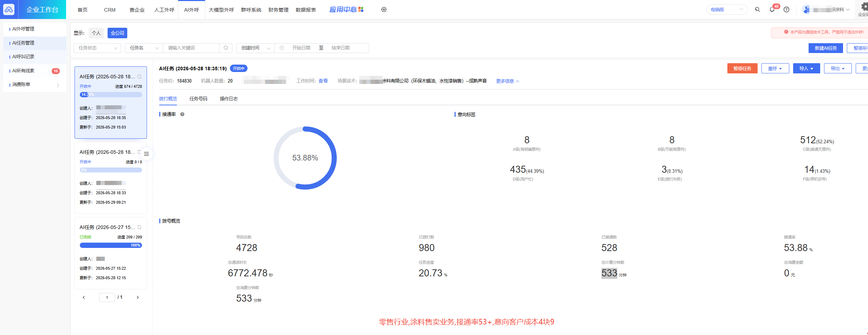Open the settings gear at top right
868x335 pixels.
pos(864,6)
